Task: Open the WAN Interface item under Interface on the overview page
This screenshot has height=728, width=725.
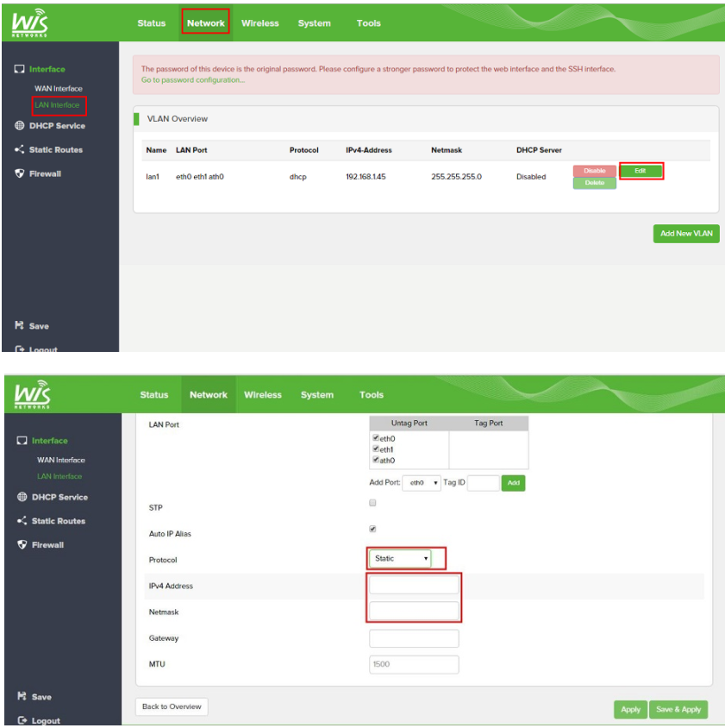Action: click(59, 89)
